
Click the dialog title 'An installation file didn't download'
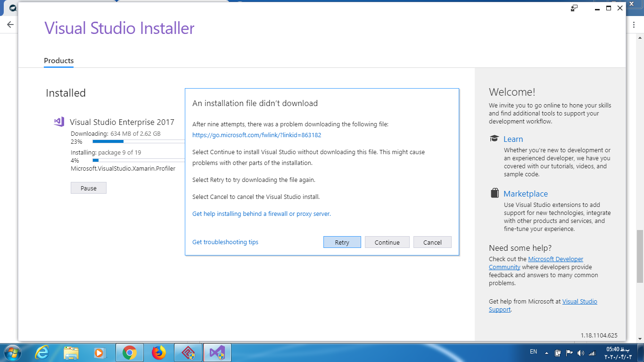point(255,103)
